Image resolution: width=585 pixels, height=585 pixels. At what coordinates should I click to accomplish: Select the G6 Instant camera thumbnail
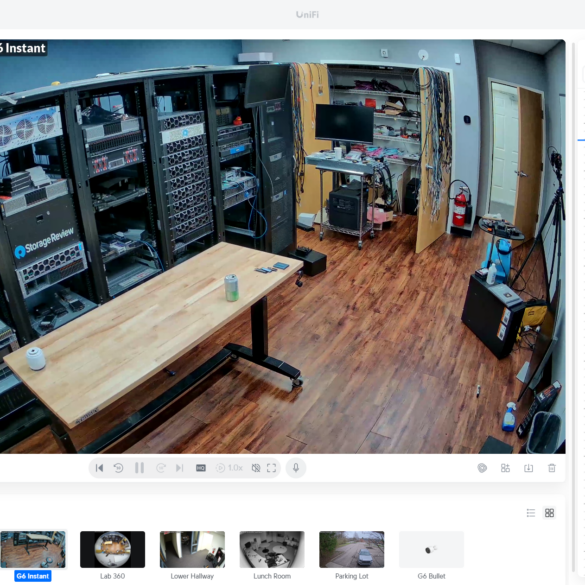tap(33, 550)
